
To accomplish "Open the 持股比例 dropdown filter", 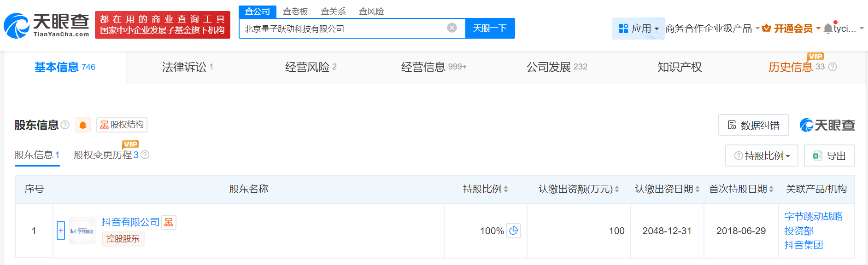I will [762, 156].
